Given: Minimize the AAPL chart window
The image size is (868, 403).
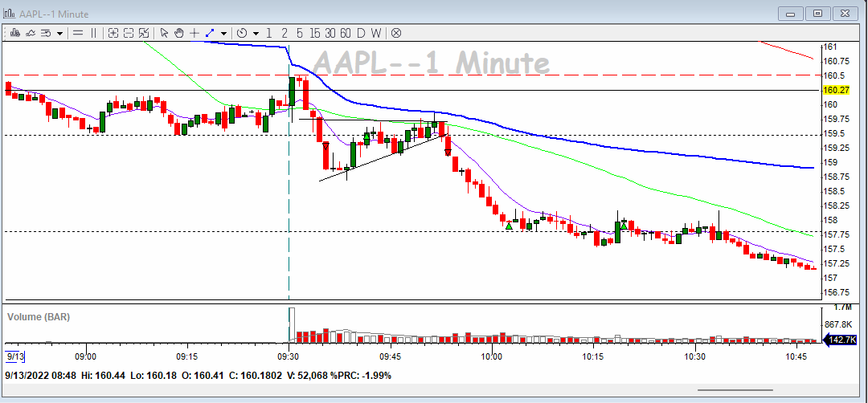Looking at the screenshot, I should click(791, 14).
